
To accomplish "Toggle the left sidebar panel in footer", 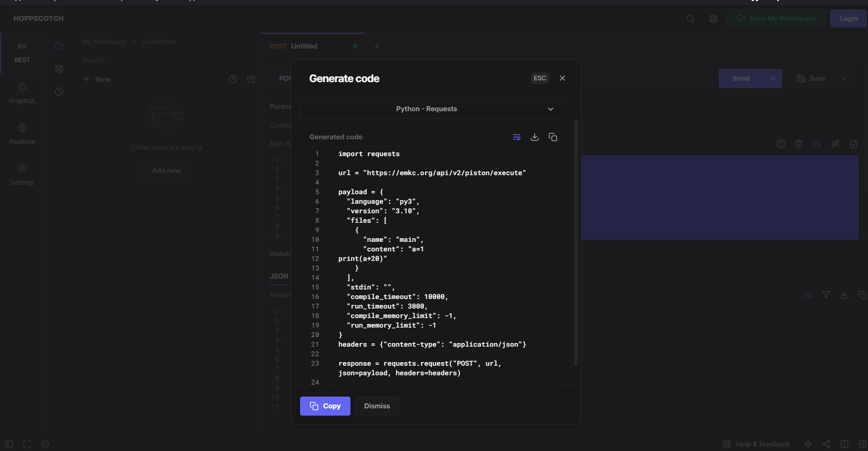I will point(8,444).
